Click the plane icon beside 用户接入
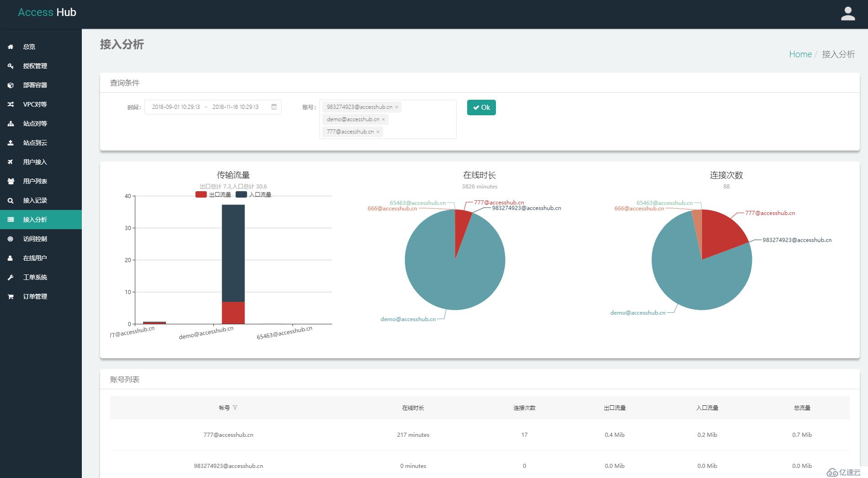 pos(11,162)
